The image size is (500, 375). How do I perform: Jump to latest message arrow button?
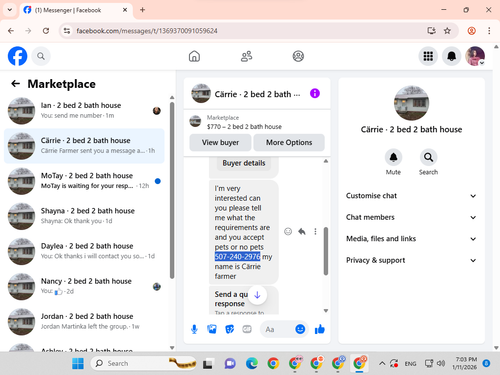tap(257, 295)
